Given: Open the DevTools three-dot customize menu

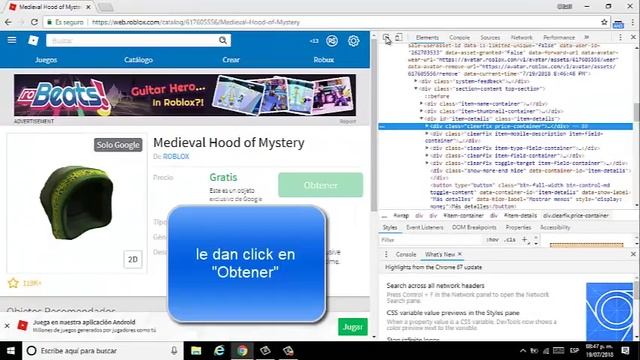Looking at the screenshot, I should [620, 37].
